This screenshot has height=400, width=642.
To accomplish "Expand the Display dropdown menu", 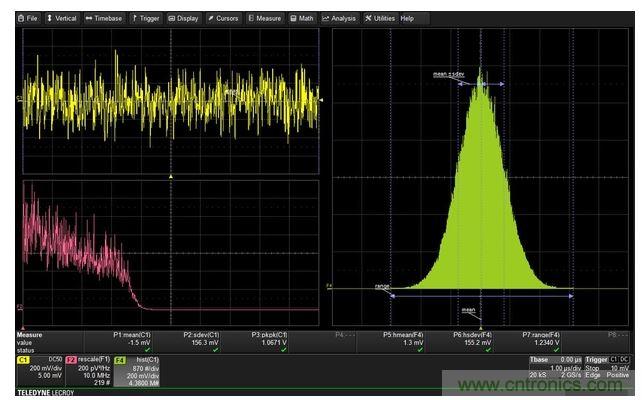I will point(184,18).
